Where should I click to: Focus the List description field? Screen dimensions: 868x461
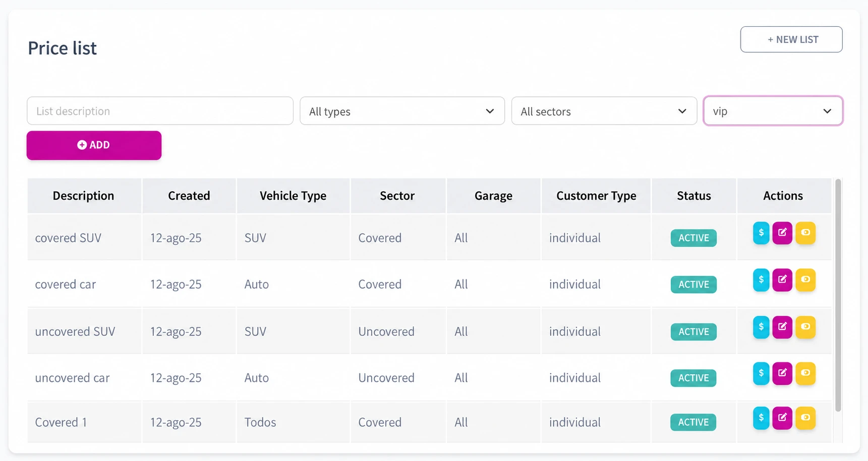(160, 111)
